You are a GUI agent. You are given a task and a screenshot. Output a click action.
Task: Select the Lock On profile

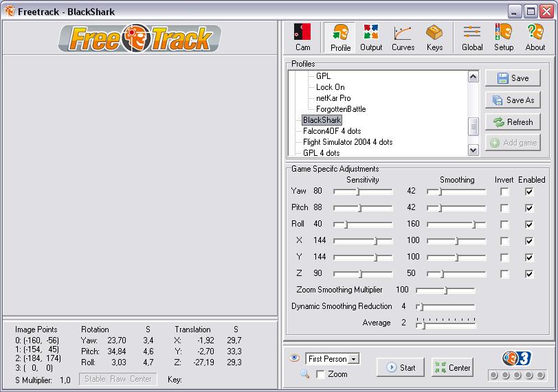click(x=331, y=87)
